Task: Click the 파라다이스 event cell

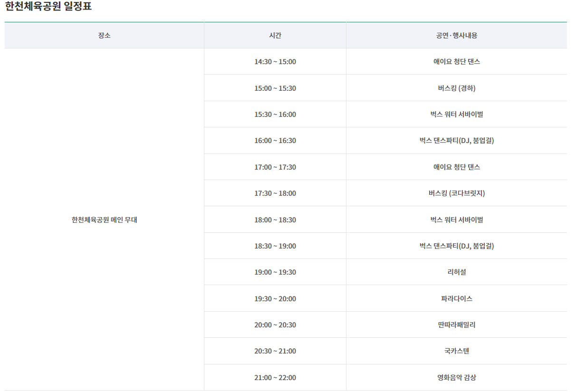Action: [x=457, y=298]
